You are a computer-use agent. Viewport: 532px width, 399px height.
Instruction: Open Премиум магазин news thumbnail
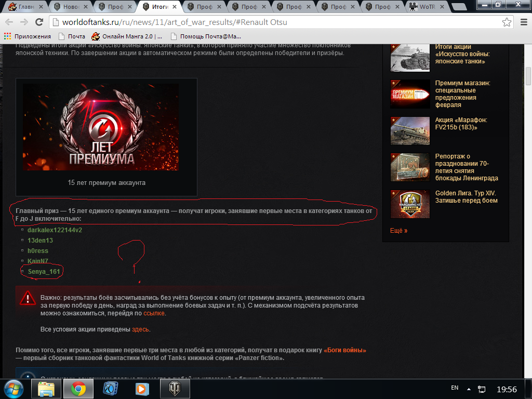point(410,94)
